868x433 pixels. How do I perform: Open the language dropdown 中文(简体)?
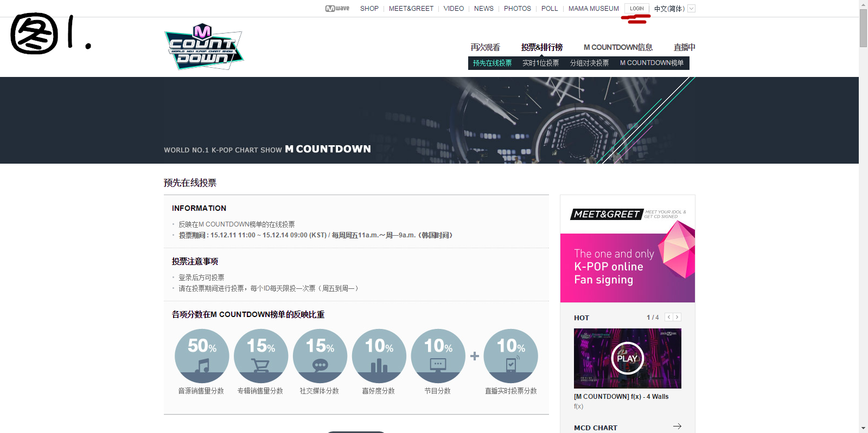674,9
